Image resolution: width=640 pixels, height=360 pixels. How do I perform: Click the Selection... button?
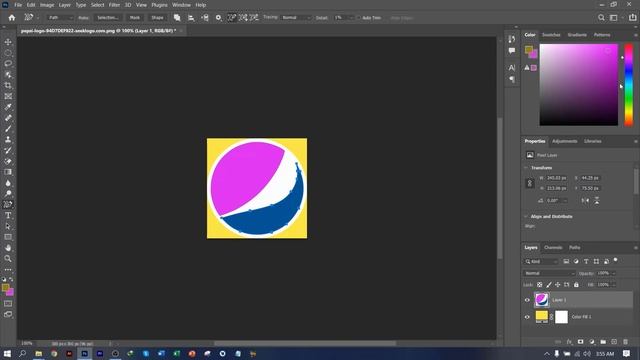coord(108,18)
